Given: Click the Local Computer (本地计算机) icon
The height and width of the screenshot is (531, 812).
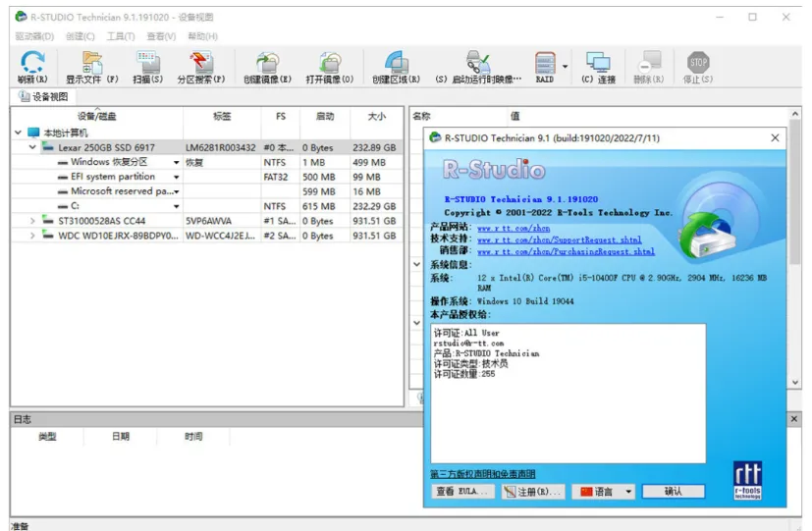Looking at the screenshot, I should [x=33, y=133].
